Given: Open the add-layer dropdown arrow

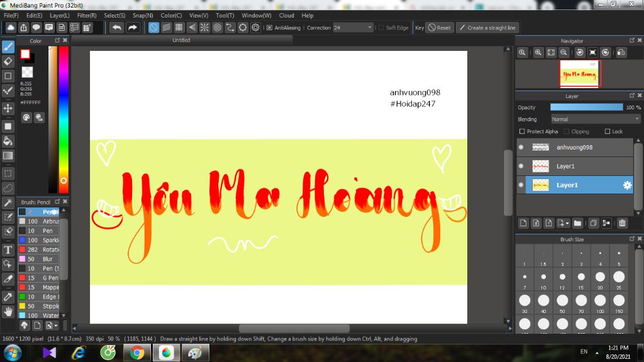Looking at the screenshot, I should [x=567, y=223].
